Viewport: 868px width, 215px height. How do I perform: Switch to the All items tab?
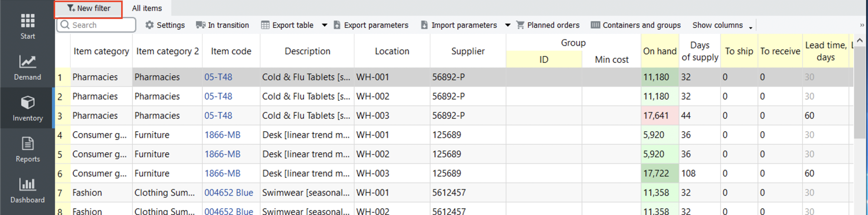[x=147, y=8]
